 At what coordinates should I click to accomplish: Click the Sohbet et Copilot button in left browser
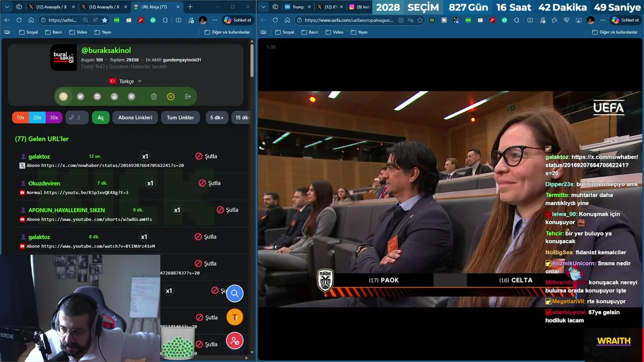tap(238, 20)
